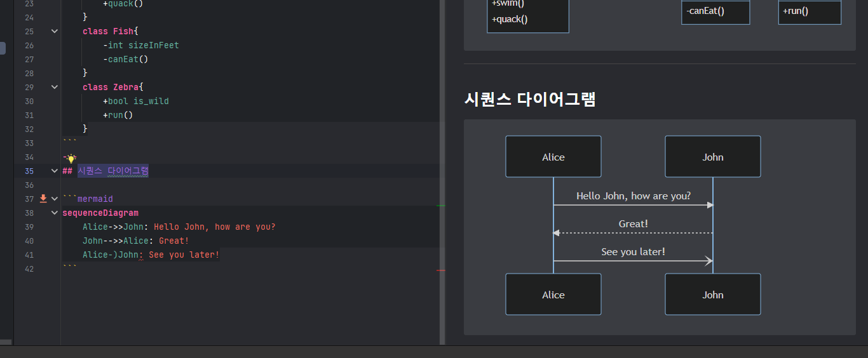Image resolution: width=868 pixels, height=358 pixels.
Task: Click "-int sizeInFeet" on line 26
Action: coord(141,45)
